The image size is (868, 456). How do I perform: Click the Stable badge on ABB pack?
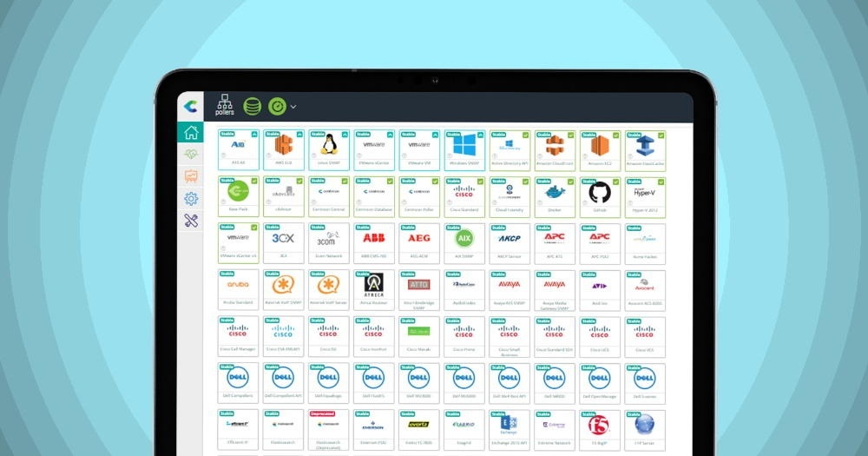(363, 228)
